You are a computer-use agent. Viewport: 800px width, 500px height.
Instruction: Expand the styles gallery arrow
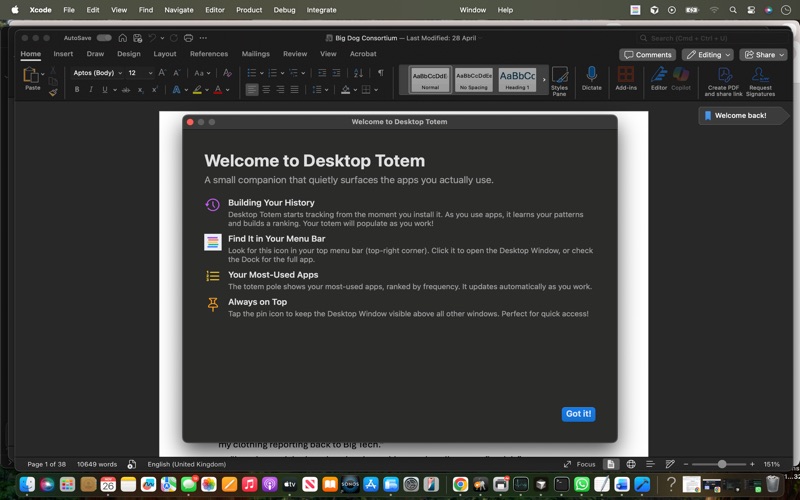pyautogui.click(x=544, y=80)
